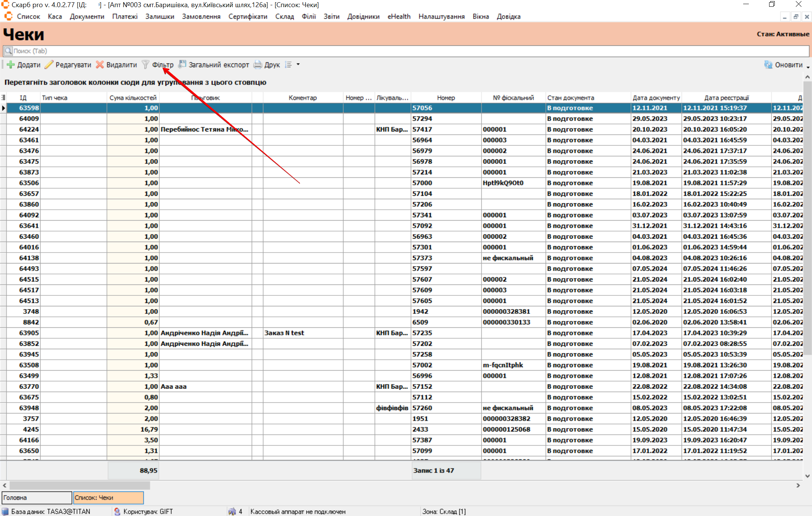Expand the toolbar overflow arrow by Оновити
The height and width of the screenshot is (516, 812).
(808, 67)
